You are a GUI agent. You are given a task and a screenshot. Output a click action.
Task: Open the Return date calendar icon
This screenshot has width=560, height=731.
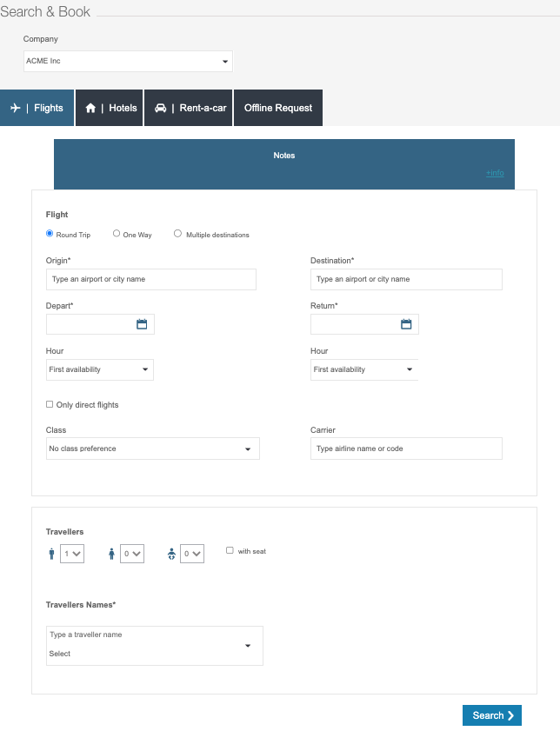(406, 324)
